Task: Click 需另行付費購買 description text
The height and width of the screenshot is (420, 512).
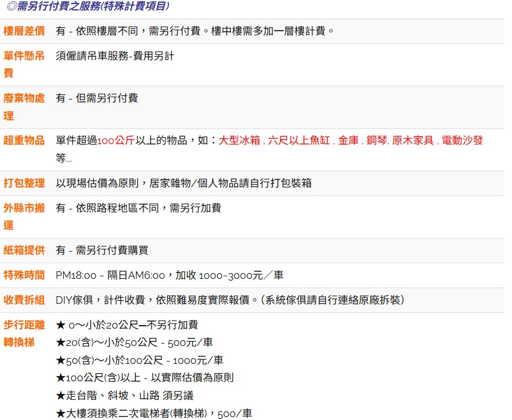Action: (x=112, y=250)
